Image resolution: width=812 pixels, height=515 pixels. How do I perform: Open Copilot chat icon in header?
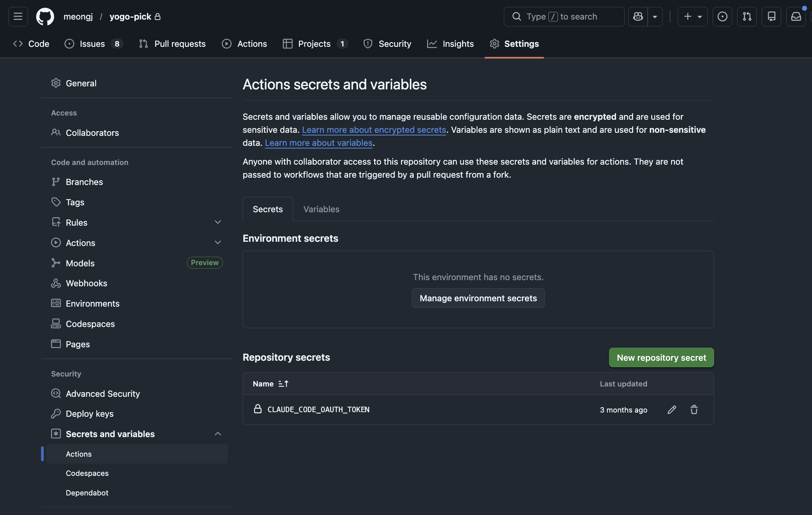638,17
